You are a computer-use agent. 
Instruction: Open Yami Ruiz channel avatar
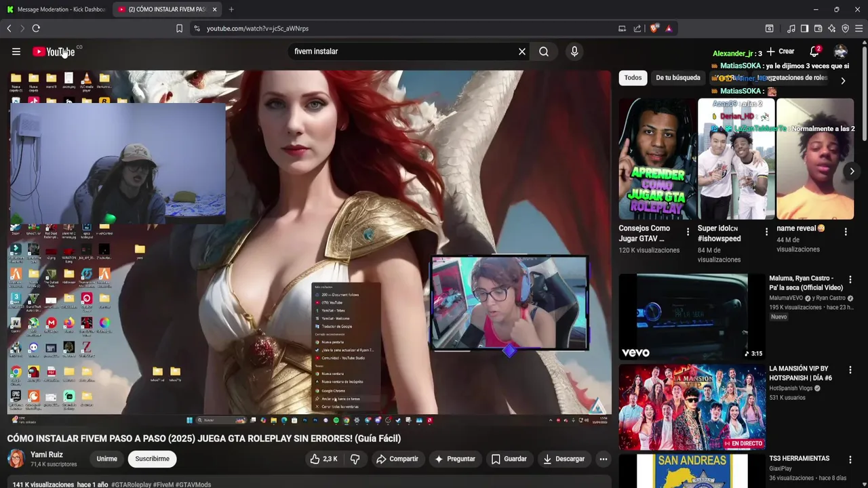click(16, 459)
